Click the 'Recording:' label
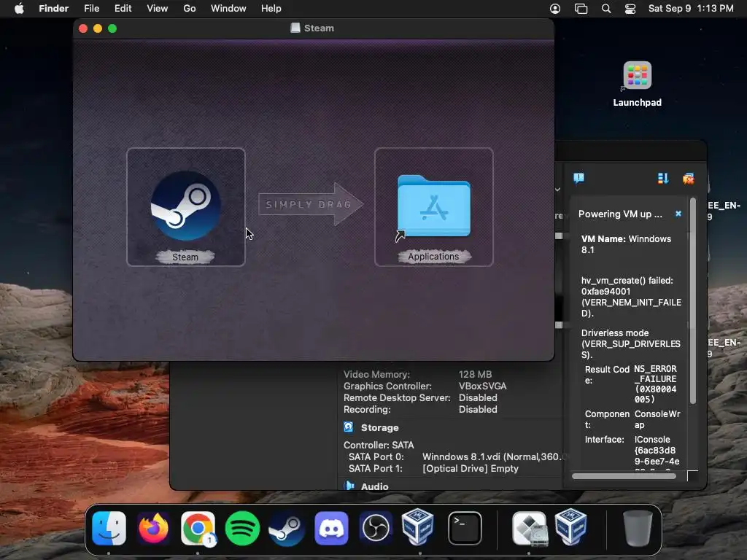 point(367,410)
